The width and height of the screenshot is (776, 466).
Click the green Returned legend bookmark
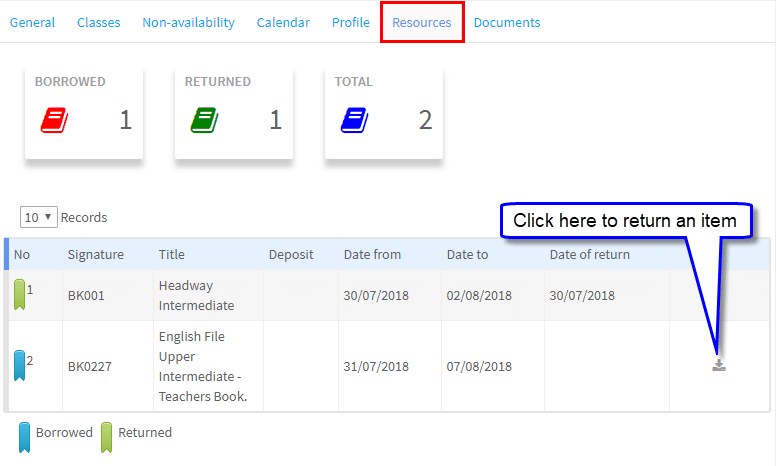[106, 436]
